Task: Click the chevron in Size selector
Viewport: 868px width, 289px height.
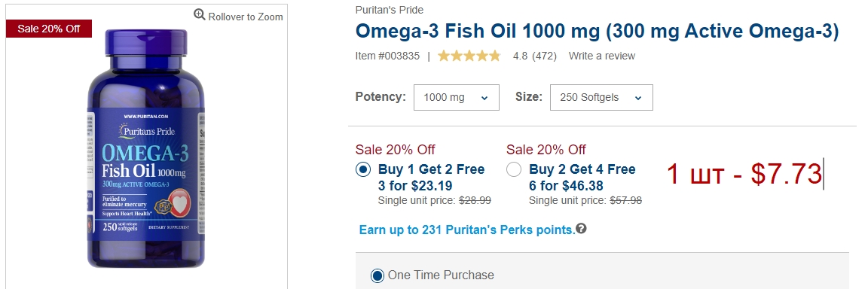Action: tap(637, 99)
